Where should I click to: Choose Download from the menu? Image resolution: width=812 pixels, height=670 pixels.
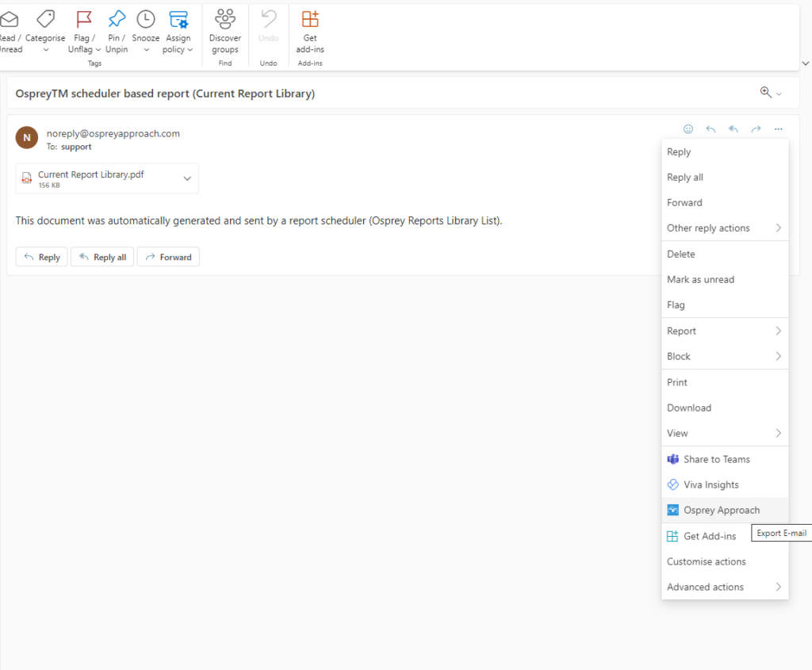(x=725, y=408)
